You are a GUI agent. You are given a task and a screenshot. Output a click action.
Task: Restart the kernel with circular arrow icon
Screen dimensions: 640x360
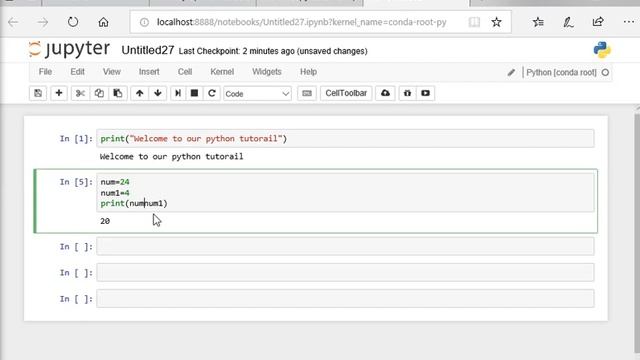pos(211,93)
